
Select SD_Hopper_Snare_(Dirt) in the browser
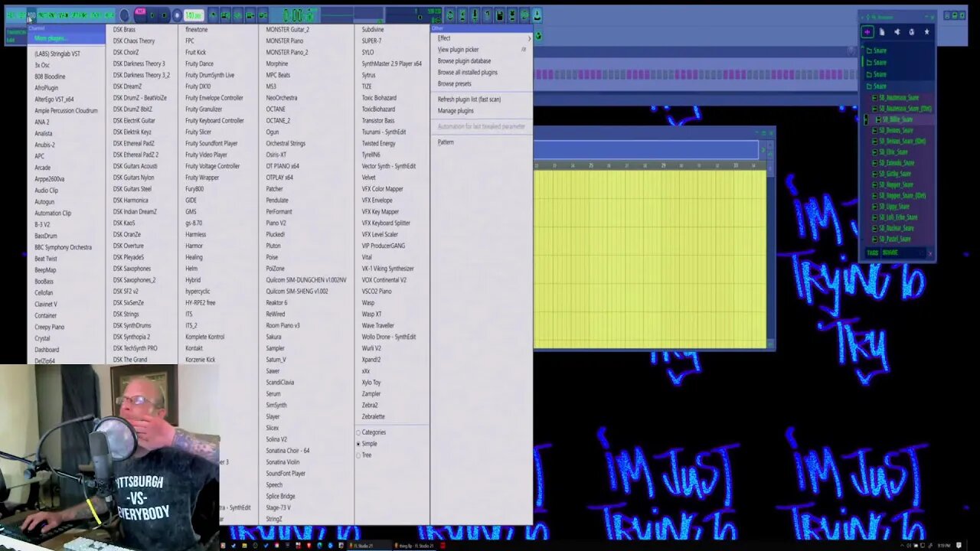click(x=903, y=196)
